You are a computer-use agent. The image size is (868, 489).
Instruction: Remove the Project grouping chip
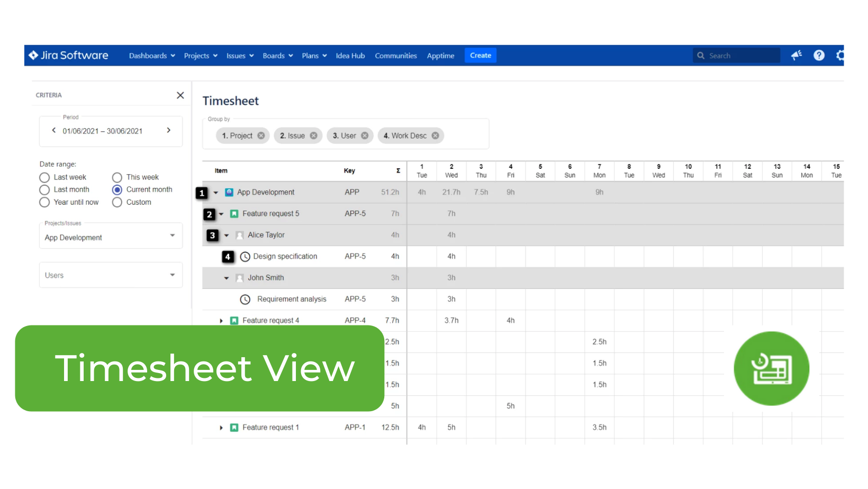pyautogui.click(x=261, y=135)
